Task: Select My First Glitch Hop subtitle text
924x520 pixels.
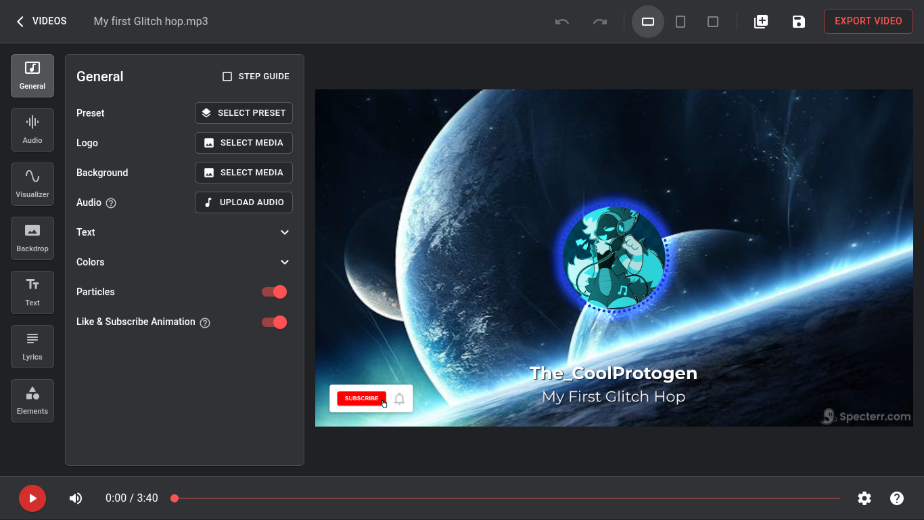Action: pyautogui.click(x=613, y=397)
